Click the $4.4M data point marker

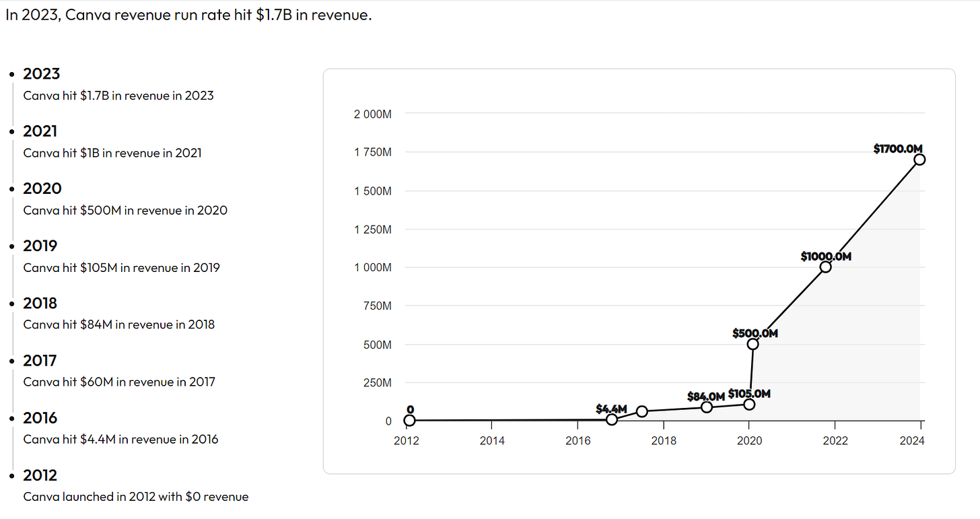[x=611, y=419]
